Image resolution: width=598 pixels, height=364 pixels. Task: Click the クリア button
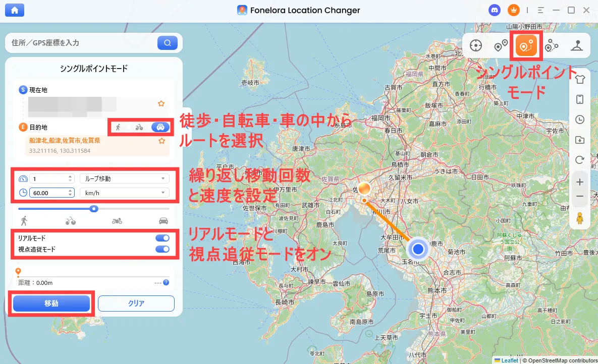(136, 304)
